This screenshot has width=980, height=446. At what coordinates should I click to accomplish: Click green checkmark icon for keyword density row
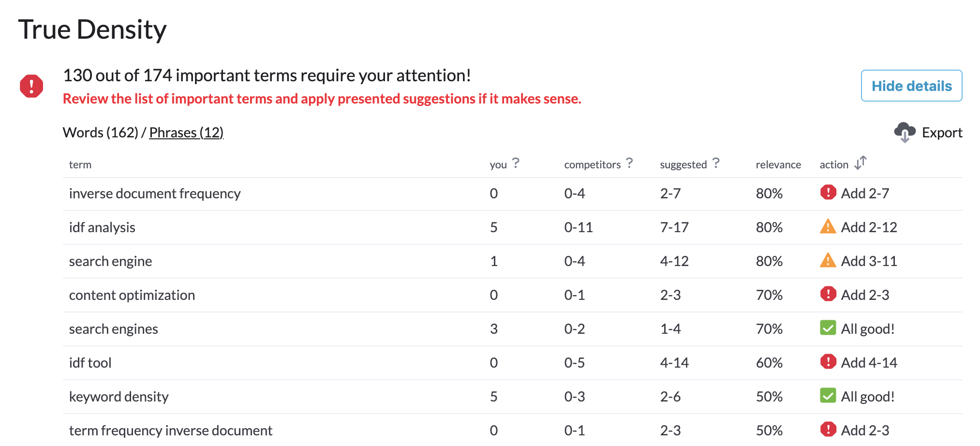pos(828,395)
